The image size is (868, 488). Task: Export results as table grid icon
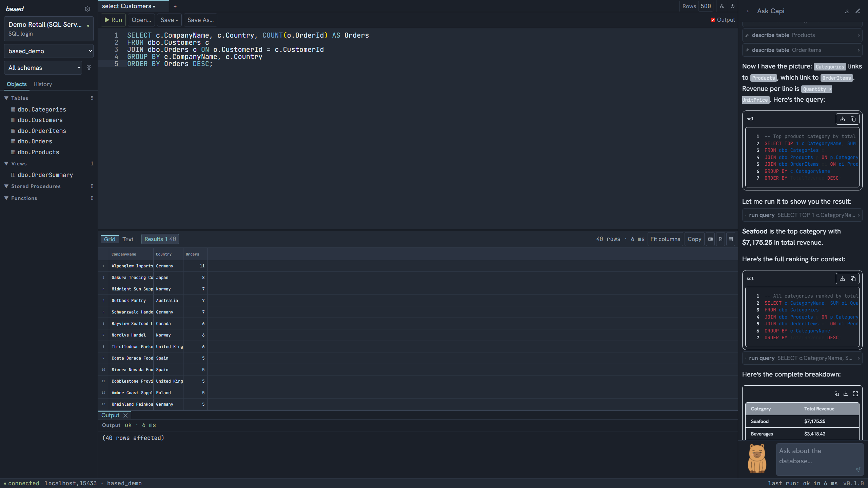pyautogui.click(x=731, y=239)
